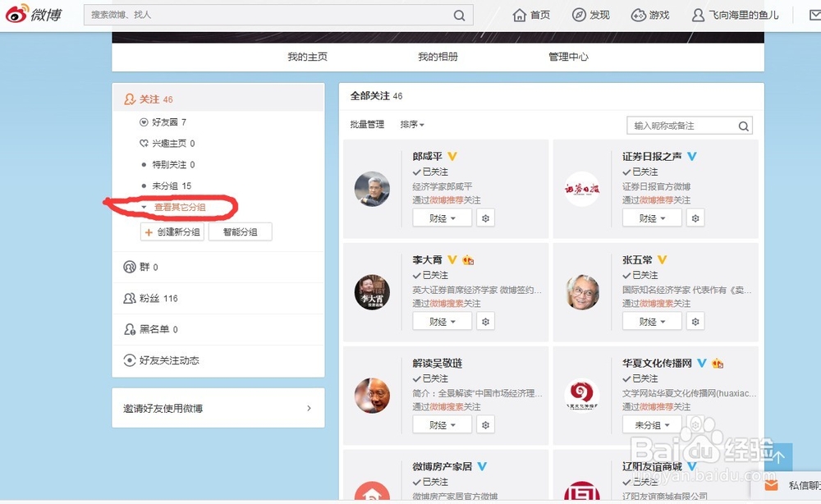The image size is (821, 504).
Task: Click 证券日报之声's avatar
Action: 582,189
